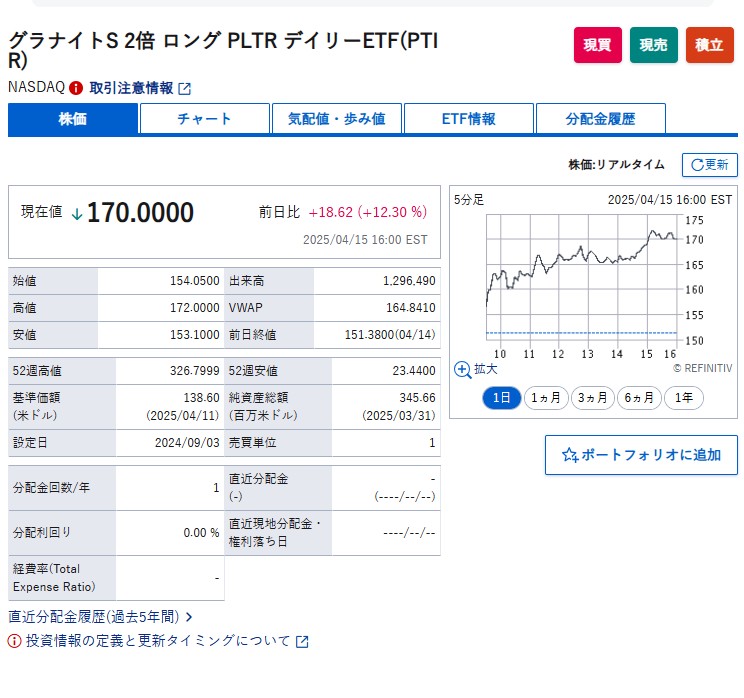Click the REFINITIV credit under chart
The height and width of the screenshot is (698, 744).
[x=703, y=368]
